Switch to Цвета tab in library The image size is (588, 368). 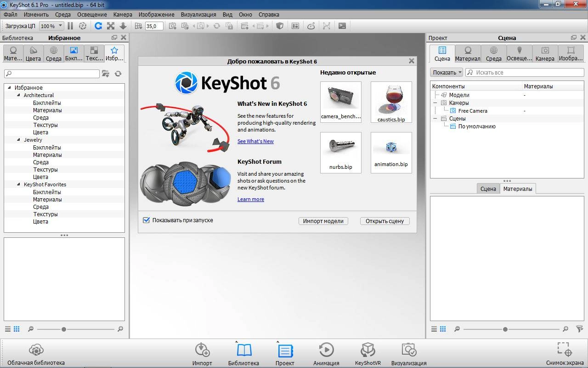click(33, 54)
